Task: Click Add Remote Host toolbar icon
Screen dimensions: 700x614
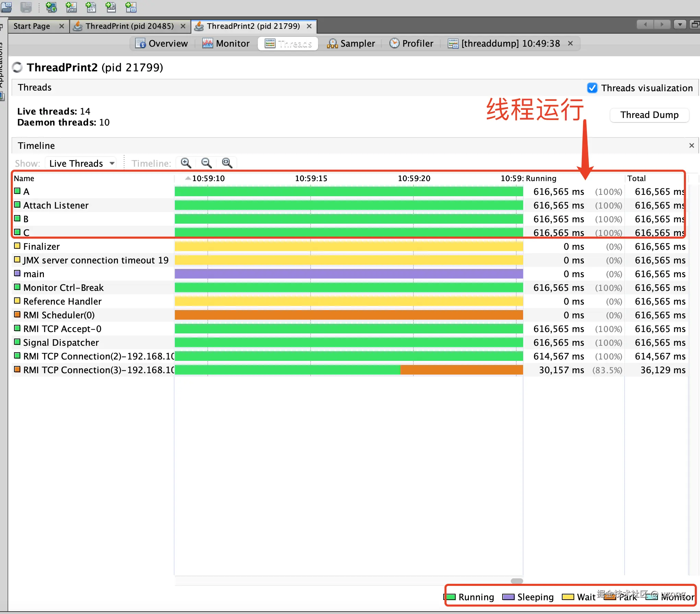Action: [x=51, y=7]
